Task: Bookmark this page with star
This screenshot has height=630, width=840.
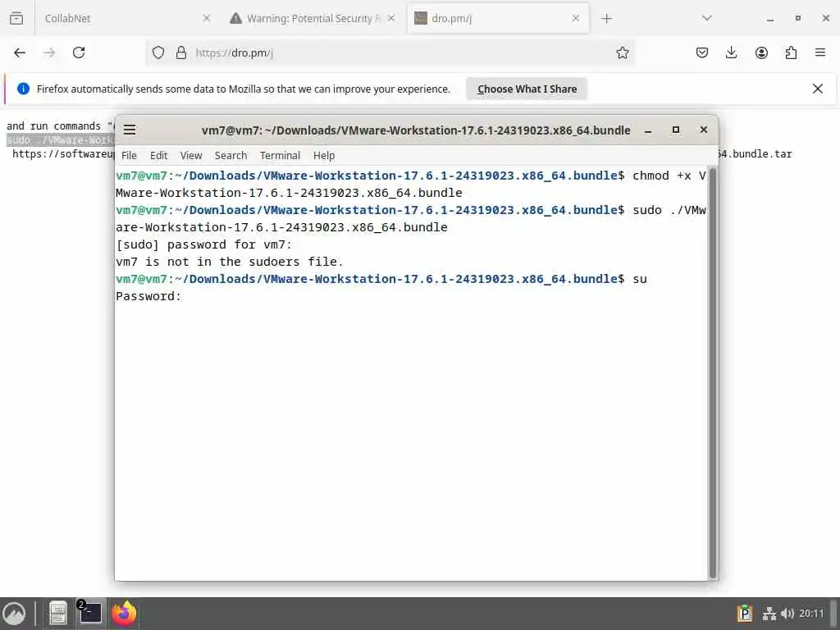Action: (x=622, y=52)
